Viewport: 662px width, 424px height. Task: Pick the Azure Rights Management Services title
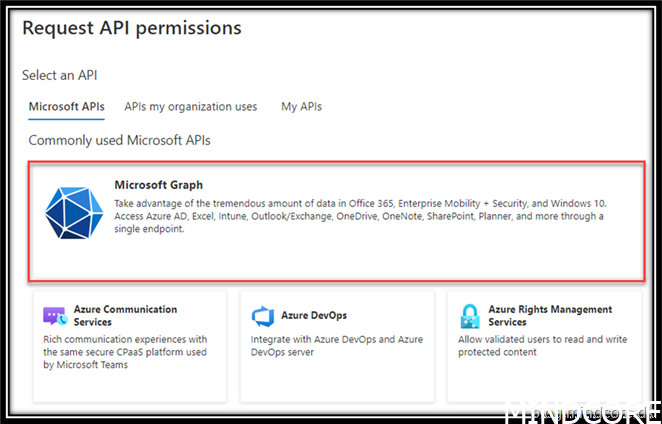(550, 316)
